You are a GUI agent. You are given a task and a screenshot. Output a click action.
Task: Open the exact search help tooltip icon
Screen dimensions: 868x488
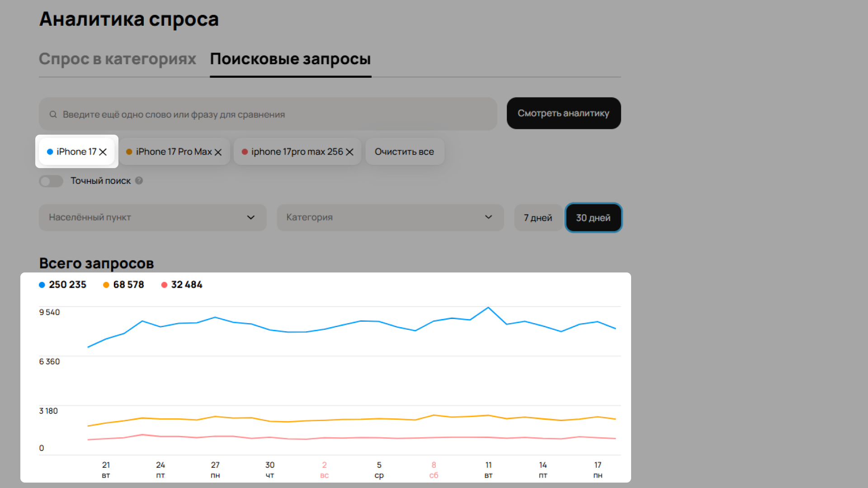tap(139, 181)
